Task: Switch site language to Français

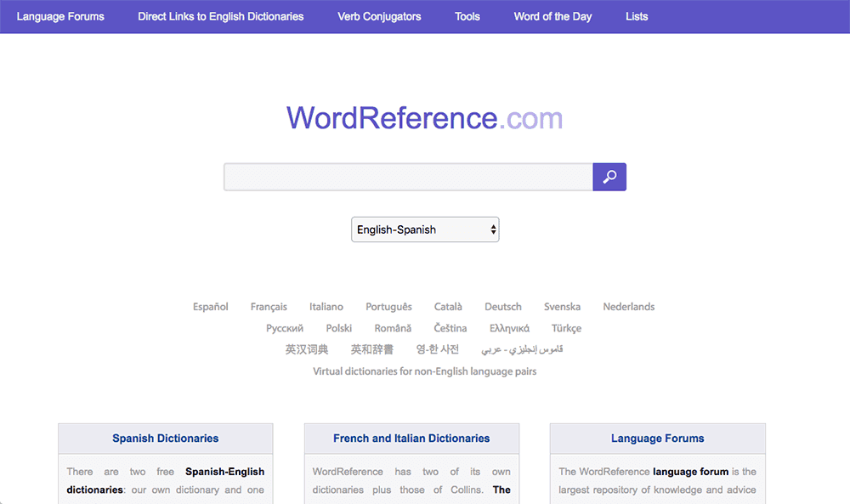Action: [269, 307]
